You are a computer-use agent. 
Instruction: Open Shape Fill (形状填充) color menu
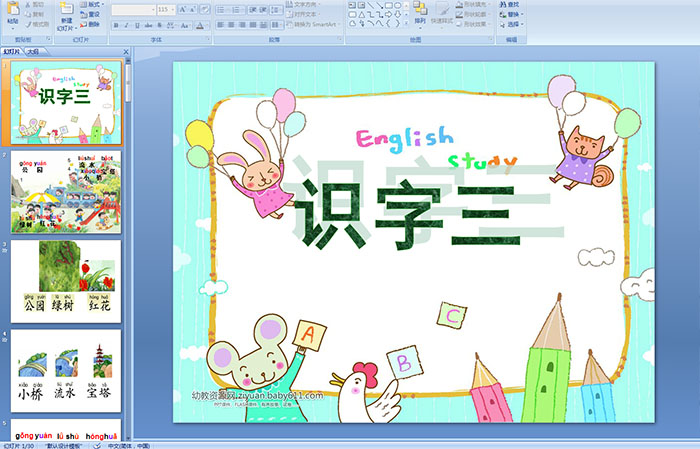coord(474,4)
